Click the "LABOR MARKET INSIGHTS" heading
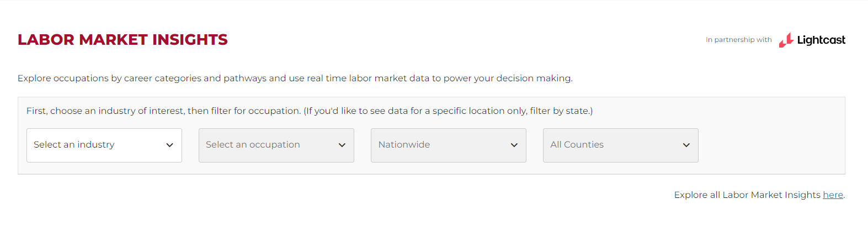This screenshot has height=225, width=868. point(123,40)
